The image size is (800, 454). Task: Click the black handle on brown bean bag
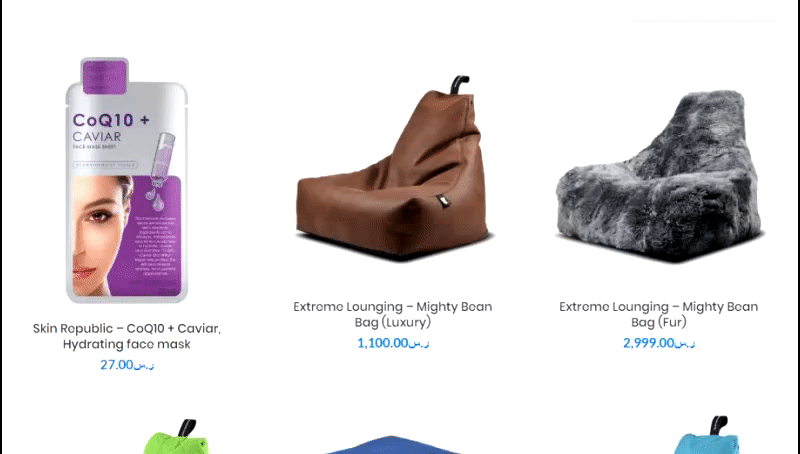(x=459, y=84)
